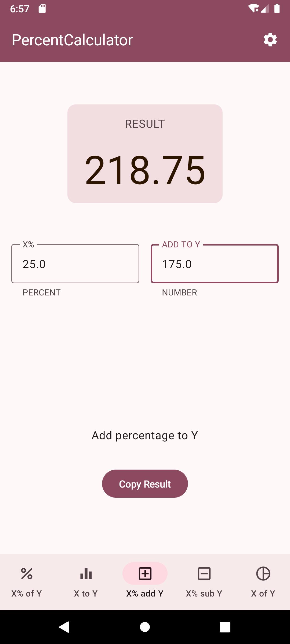Tap the "Add percentage to Y" description text

145,435
